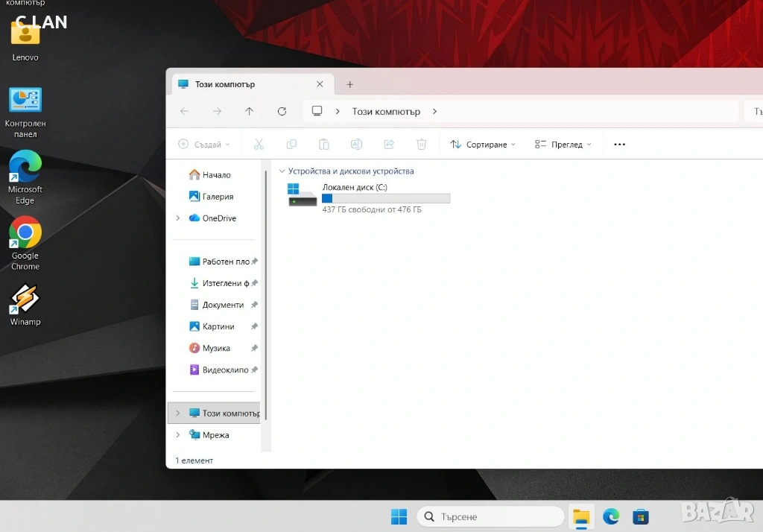Click the Търсене taskbar search box

click(490, 516)
